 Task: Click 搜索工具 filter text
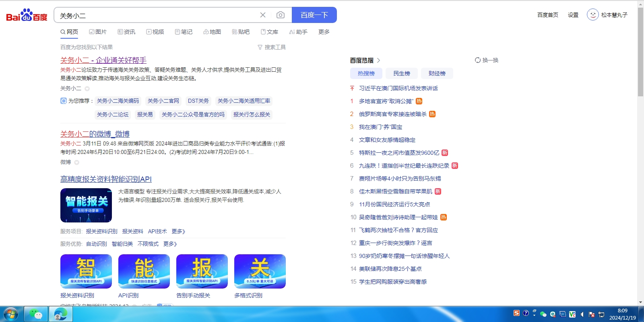(275, 47)
